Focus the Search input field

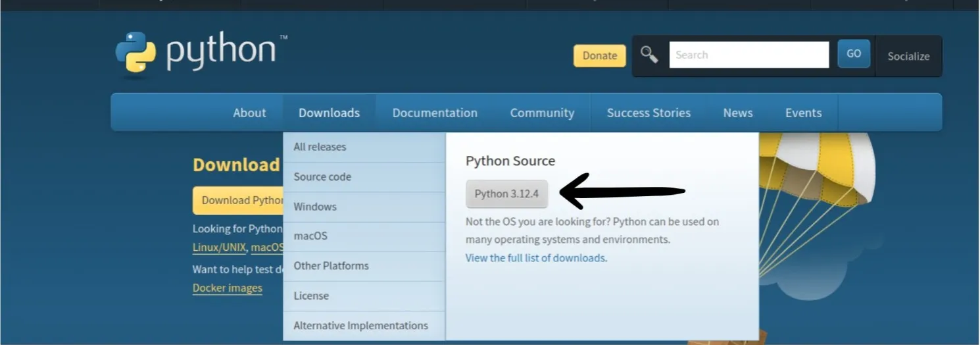[749, 55]
